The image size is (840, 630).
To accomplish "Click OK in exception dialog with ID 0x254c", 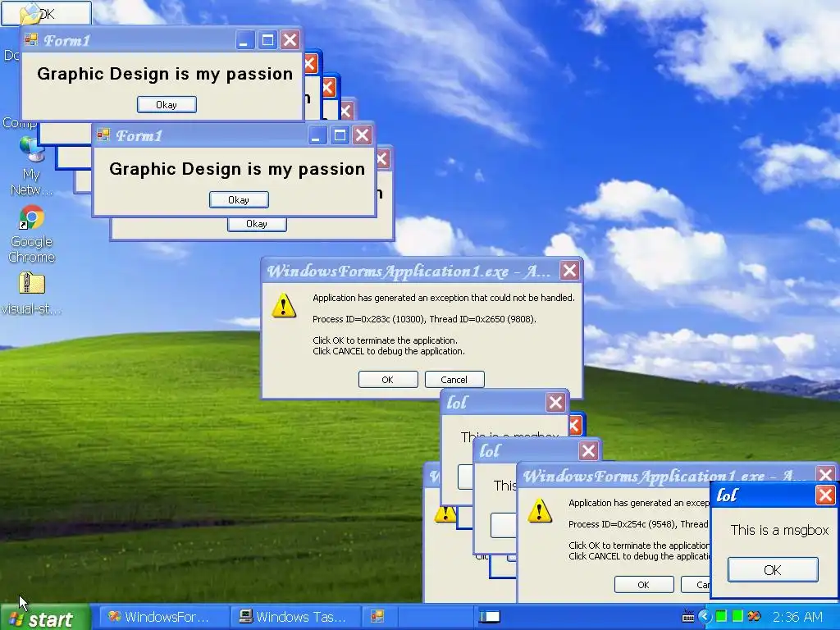I will click(x=644, y=584).
